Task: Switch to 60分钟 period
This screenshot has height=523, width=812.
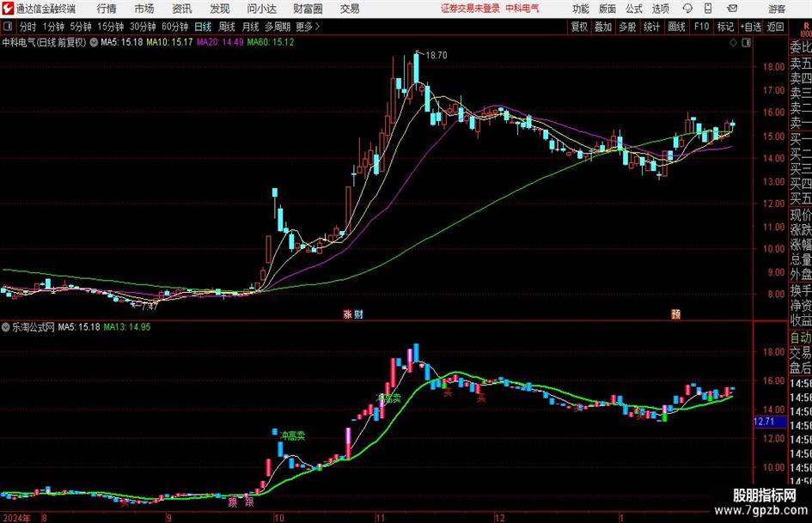Action: (x=175, y=27)
